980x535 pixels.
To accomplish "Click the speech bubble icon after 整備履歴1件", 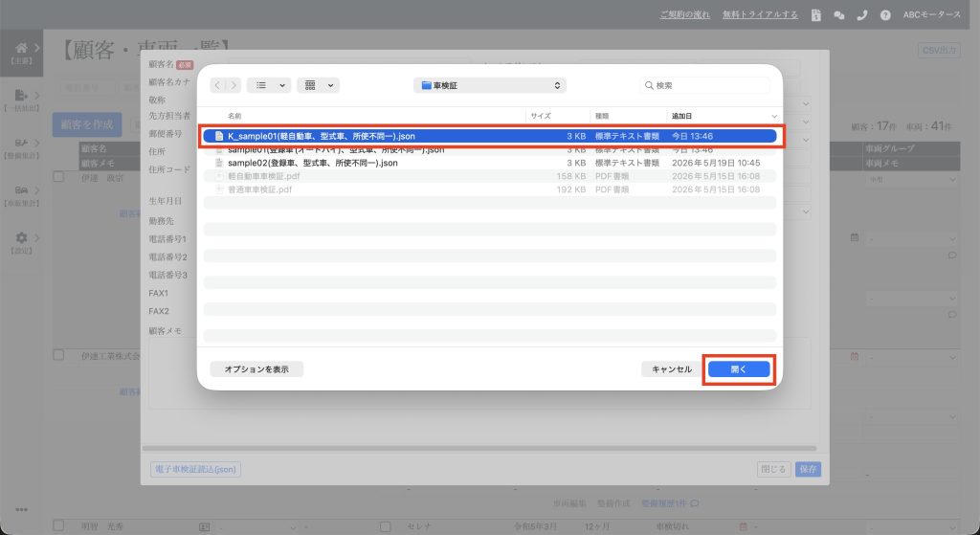I will [x=695, y=503].
